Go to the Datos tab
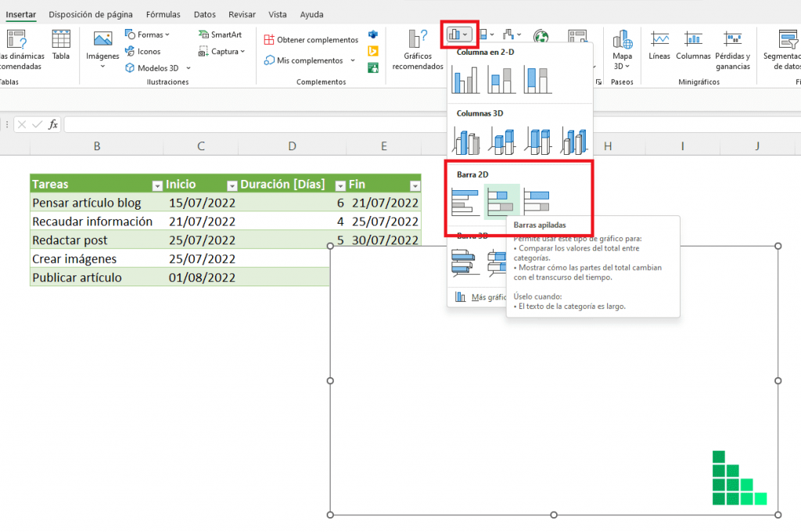Viewport: 801px width, 532px height. pos(204,14)
